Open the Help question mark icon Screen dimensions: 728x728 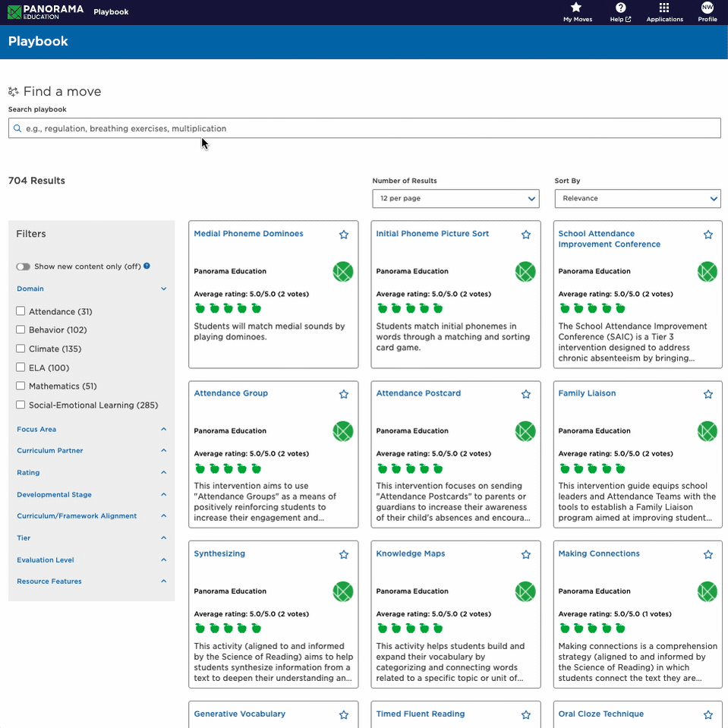point(620,8)
